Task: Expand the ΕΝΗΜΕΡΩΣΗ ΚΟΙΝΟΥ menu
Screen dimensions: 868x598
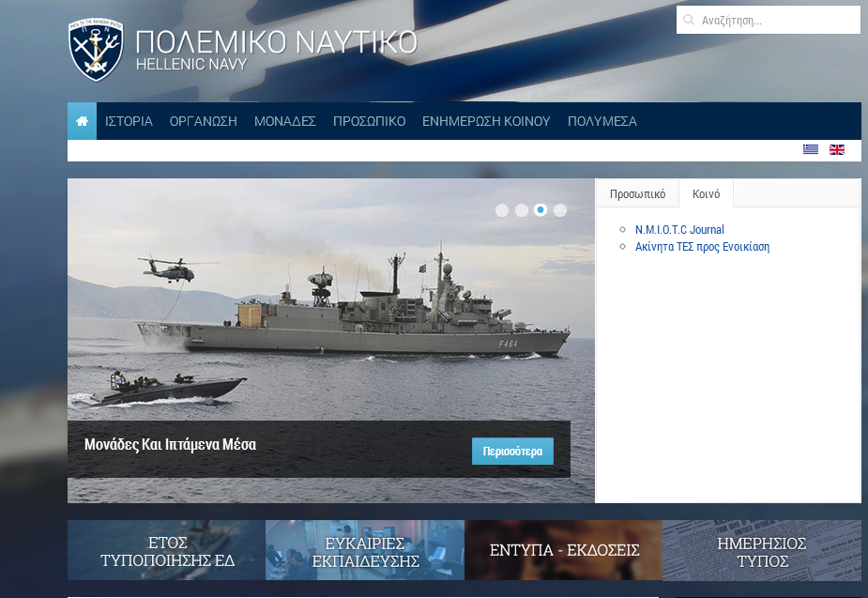Action: pos(486,121)
